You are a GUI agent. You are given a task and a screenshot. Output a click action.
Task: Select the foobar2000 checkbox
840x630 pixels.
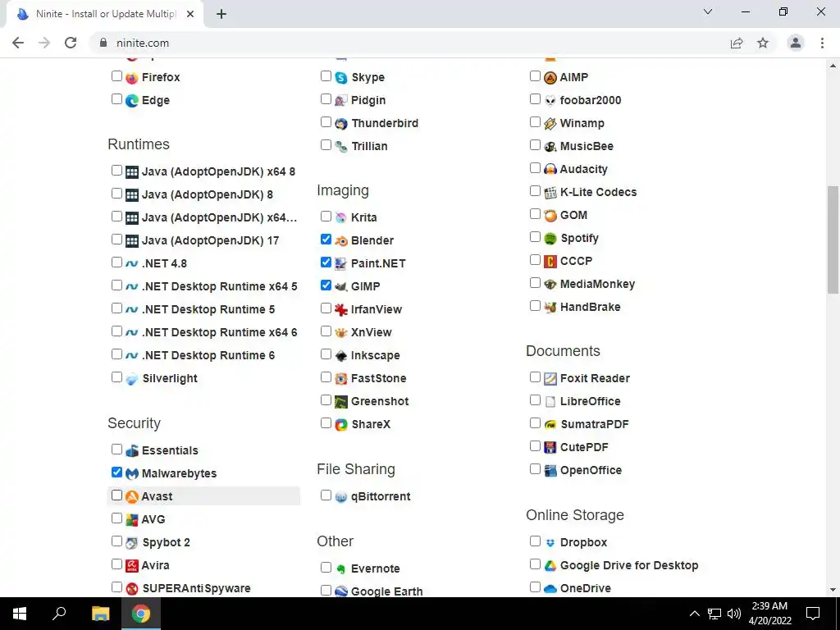(x=535, y=99)
